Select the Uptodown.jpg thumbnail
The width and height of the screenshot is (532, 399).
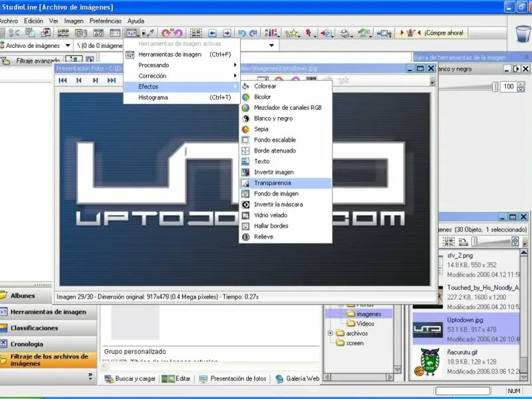pyautogui.click(x=428, y=329)
